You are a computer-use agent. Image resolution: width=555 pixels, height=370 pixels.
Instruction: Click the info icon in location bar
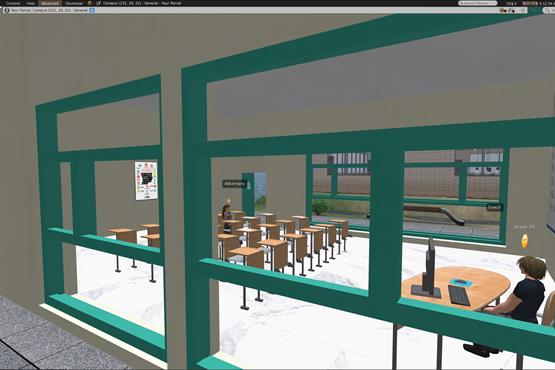click(x=7, y=11)
